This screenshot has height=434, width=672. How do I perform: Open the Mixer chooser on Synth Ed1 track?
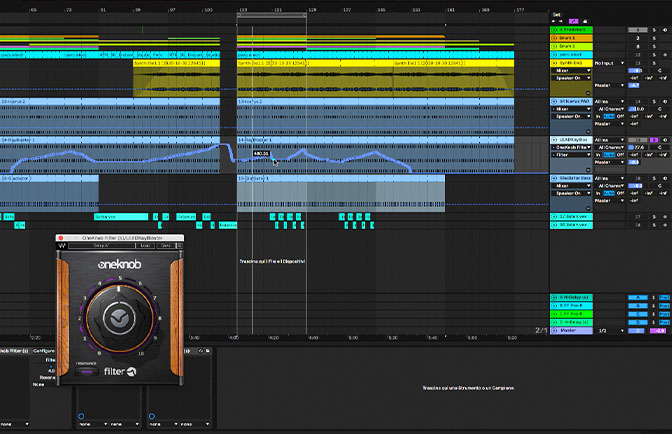[571, 70]
